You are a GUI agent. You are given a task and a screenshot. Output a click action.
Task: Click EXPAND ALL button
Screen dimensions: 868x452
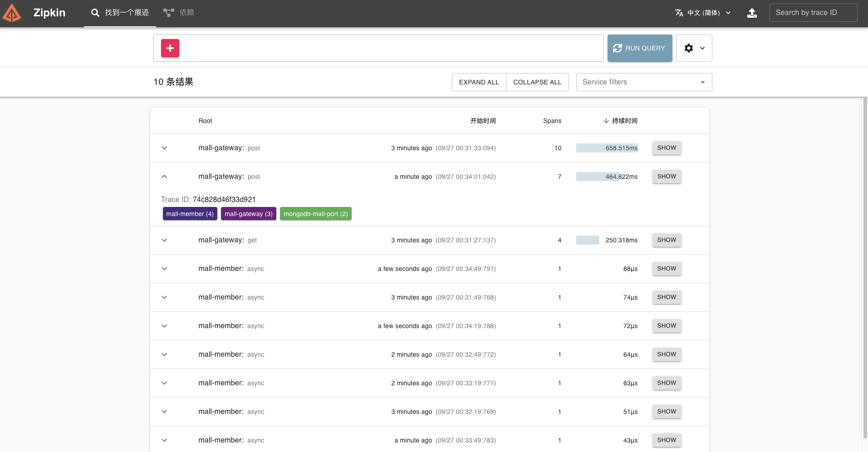pyautogui.click(x=479, y=82)
